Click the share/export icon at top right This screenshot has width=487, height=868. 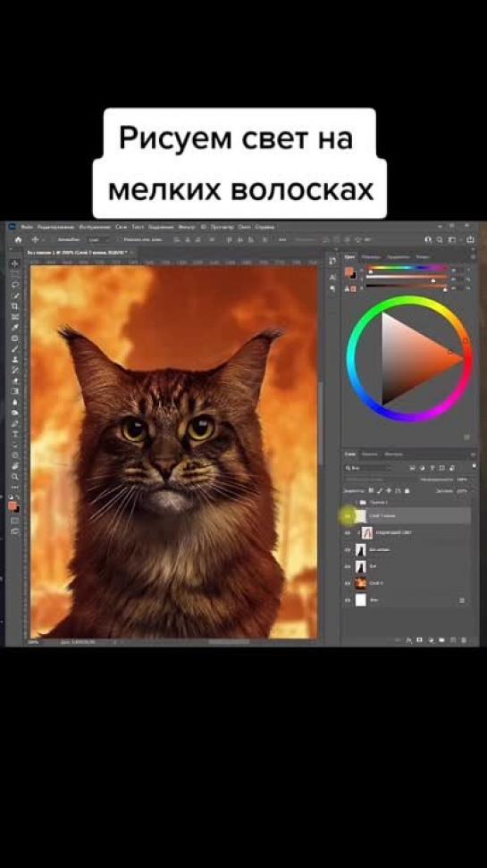click(x=470, y=239)
